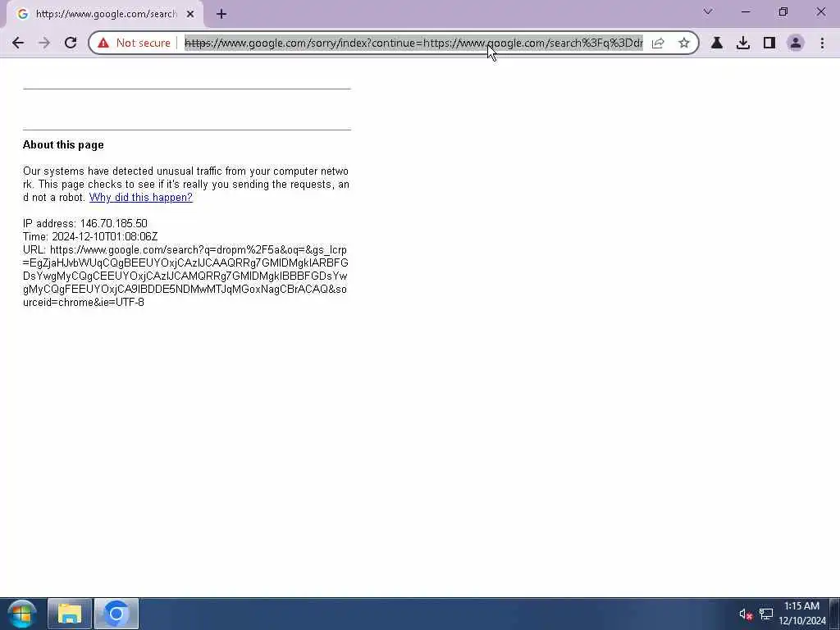Go back to the previous page

[18, 43]
